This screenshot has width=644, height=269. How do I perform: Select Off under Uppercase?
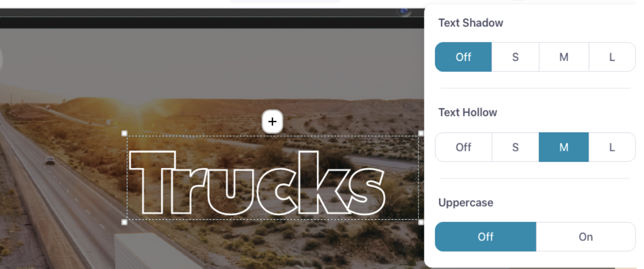[485, 237]
